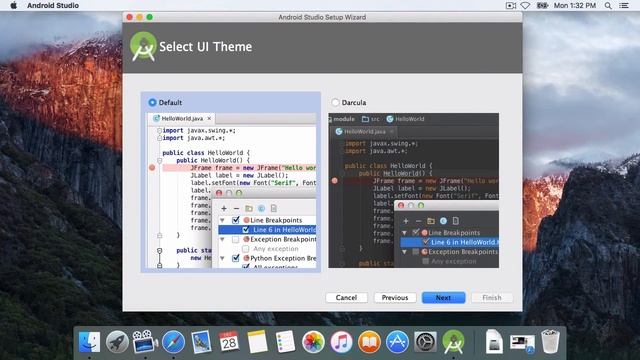Screen dimensions: 640x360
Task: Click the Android Studio Dock icon
Action: tap(453, 342)
